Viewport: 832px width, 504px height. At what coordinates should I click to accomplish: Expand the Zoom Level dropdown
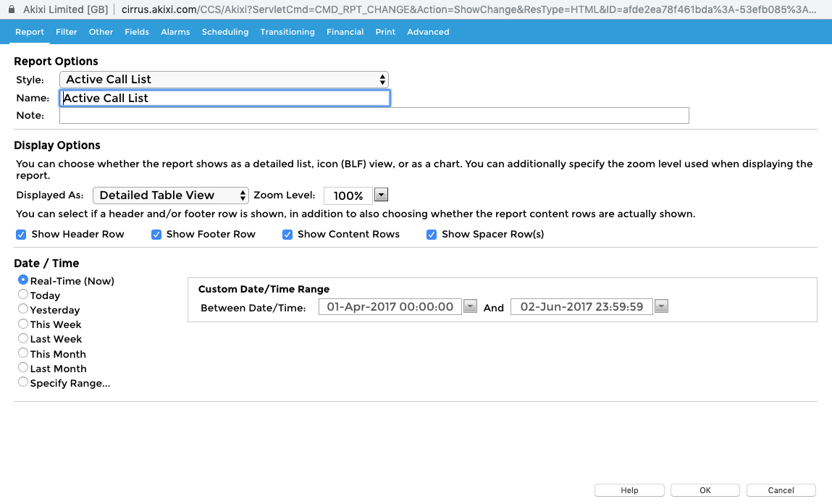click(381, 195)
